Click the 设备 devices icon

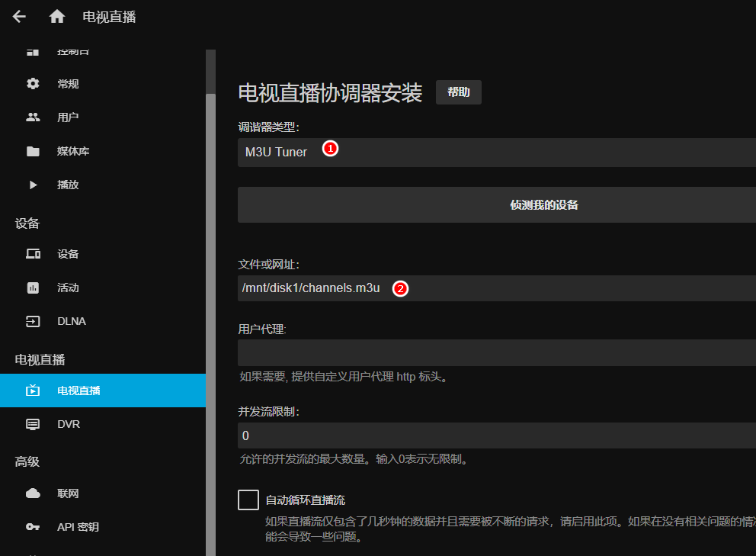pos(33,254)
